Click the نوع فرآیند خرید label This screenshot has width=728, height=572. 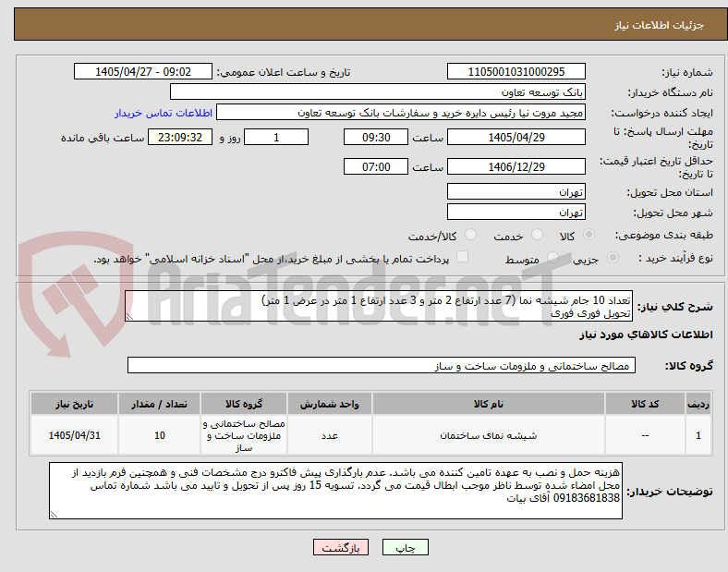click(676, 258)
